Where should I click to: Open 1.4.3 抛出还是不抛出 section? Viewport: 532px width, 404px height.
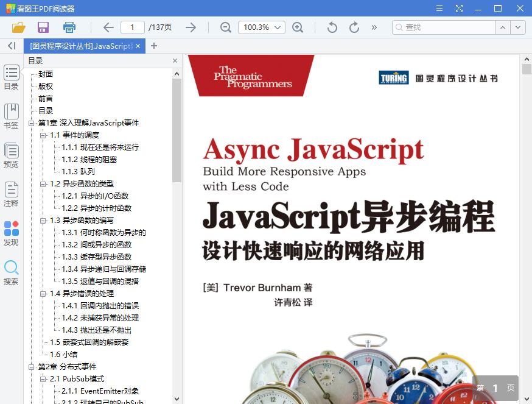coord(96,330)
